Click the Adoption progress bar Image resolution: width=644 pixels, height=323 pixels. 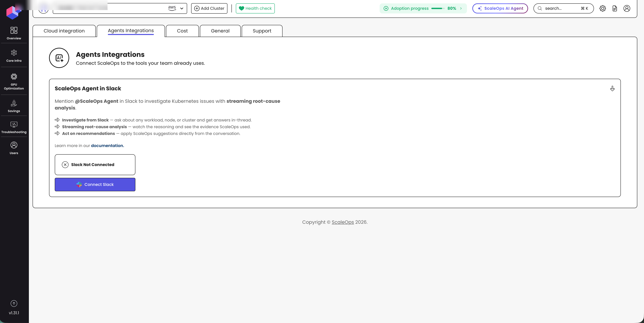438,9
